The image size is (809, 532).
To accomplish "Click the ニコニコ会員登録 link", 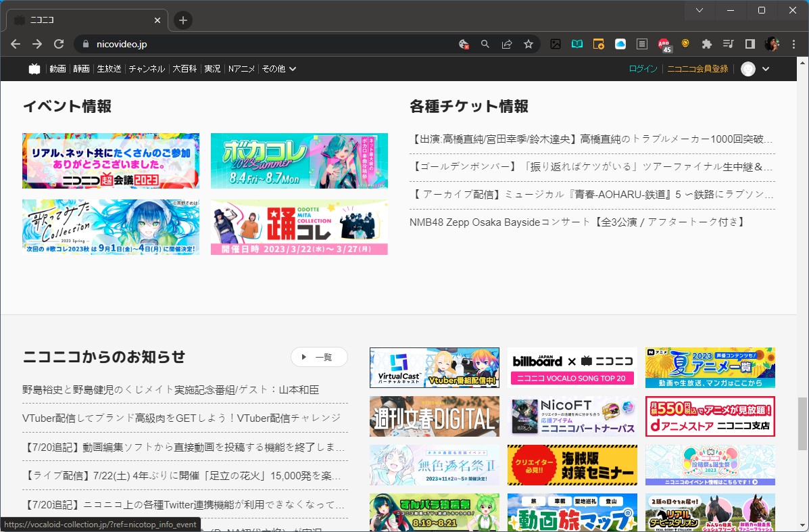I will tap(697, 69).
